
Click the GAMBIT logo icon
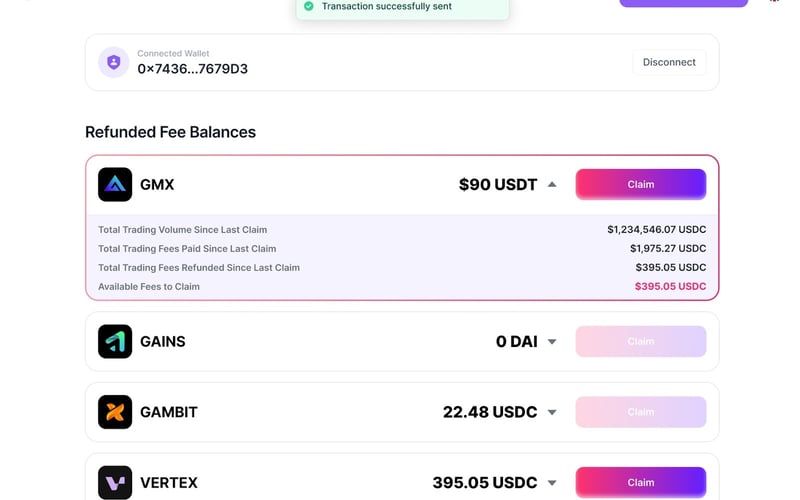pyautogui.click(x=115, y=412)
